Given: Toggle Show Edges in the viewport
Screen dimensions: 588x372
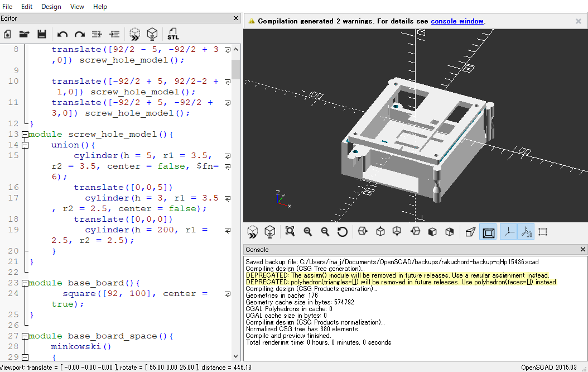Looking at the screenshot, I should pyautogui.click(x=543, y=232).
